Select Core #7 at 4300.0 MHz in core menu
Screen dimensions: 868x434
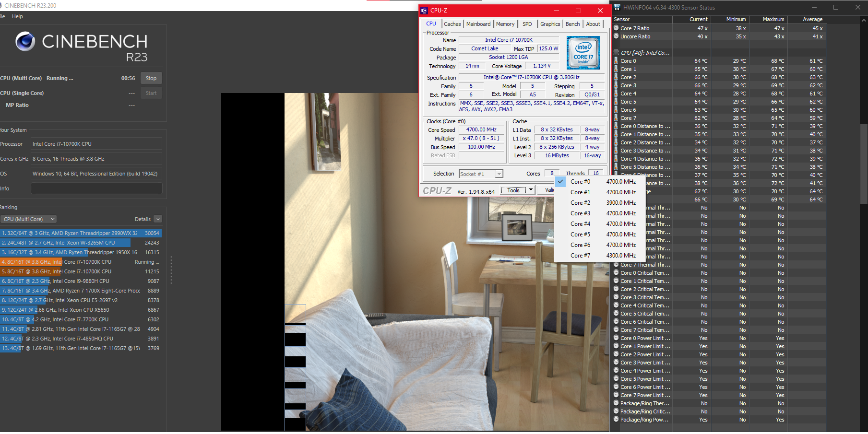click(x=599, y=256)
